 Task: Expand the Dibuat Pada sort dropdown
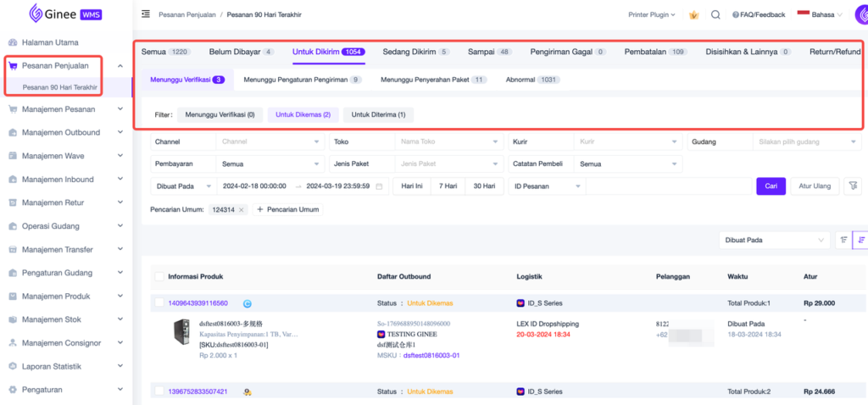[x=775, y=240]
